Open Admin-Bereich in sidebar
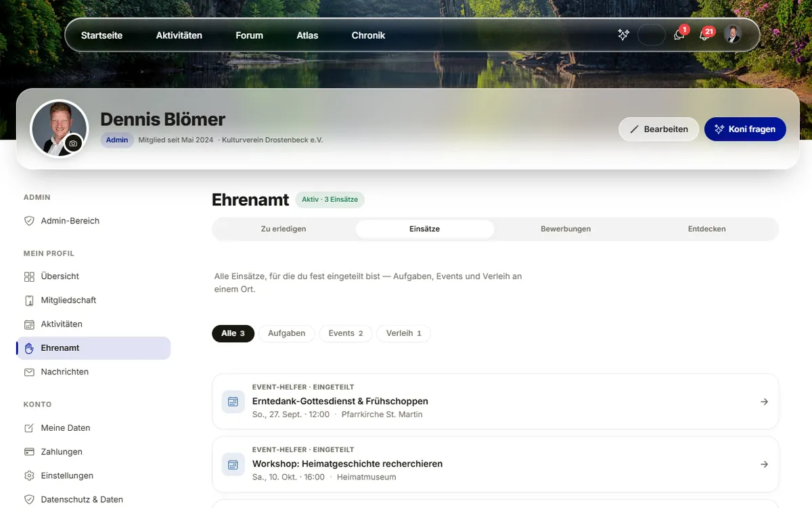The height and width of the screenshot is (508, 812). (x=93, y=221)
